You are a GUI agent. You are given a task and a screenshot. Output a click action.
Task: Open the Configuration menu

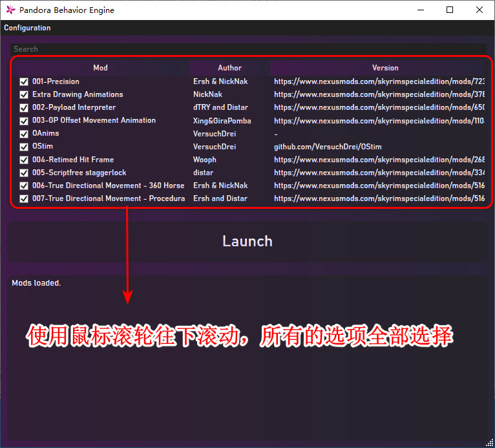(27, 28)
